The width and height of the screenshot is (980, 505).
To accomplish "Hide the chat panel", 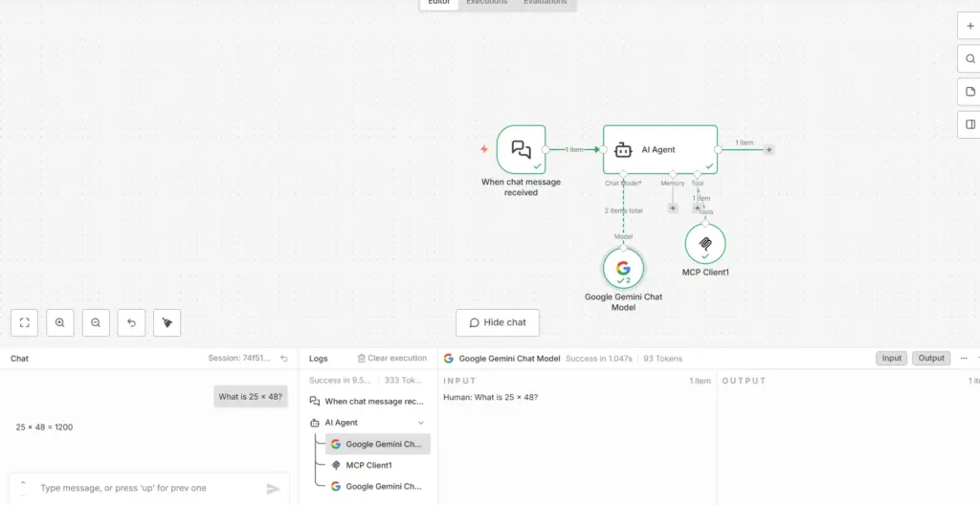I will point(498,322).
